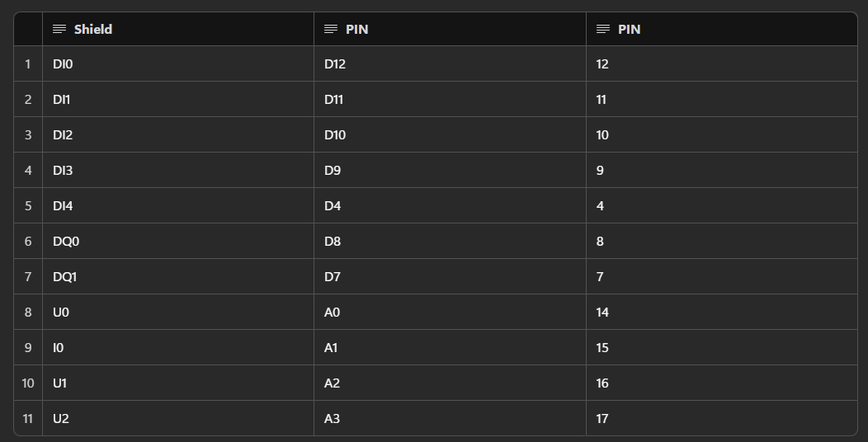Click the empty top-left corner header cell

(28, 29)
